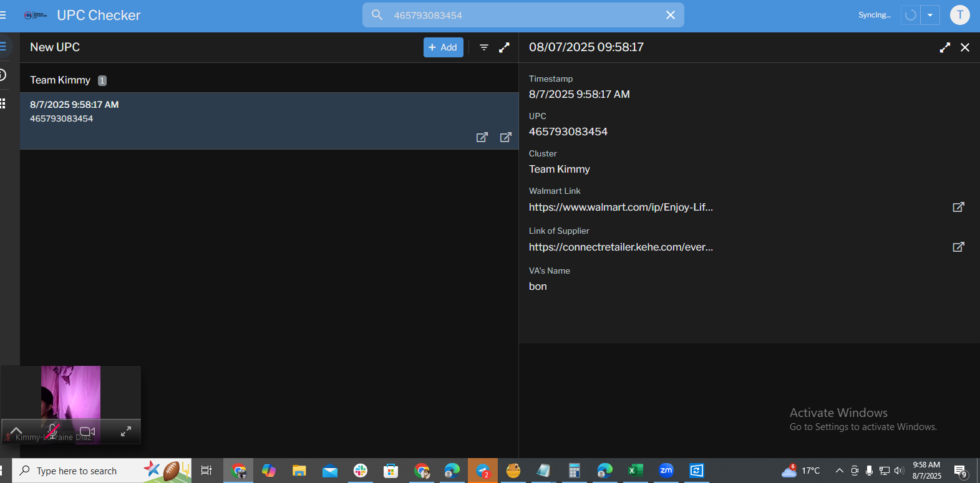Screen dimensions: 980x483
Task: Toggle microphone mute in Zoom thumbnail
Action: (x=52, y=431)
